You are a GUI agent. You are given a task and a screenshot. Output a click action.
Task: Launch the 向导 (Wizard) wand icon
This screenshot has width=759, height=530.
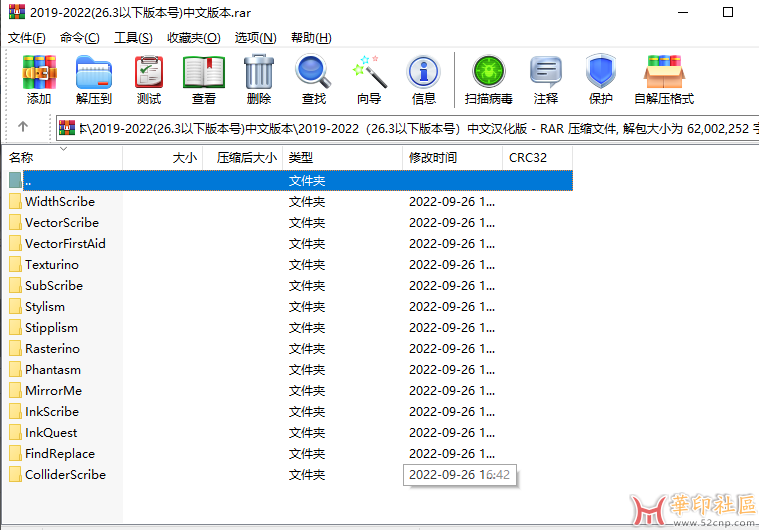click(369, 72)
